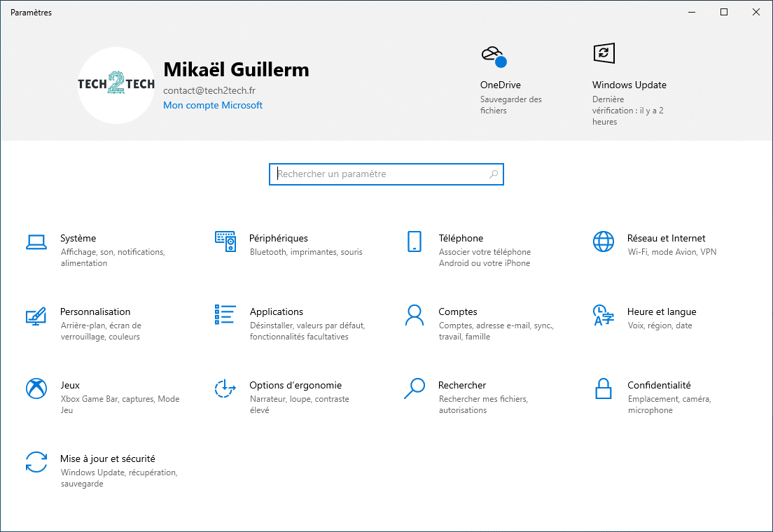Open the Périphériques settings title
This screenshot has width=773, height=532.
279,238
